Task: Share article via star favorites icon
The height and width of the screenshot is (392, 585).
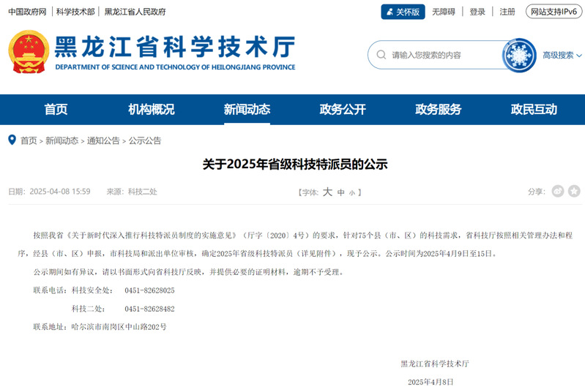Action: coord(573,191)
